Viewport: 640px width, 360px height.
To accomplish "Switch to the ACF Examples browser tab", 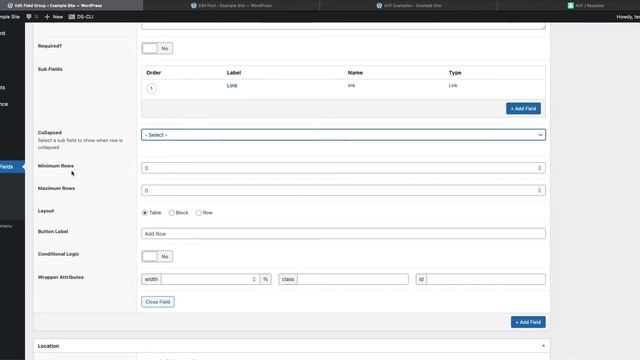I will [408, 5].
